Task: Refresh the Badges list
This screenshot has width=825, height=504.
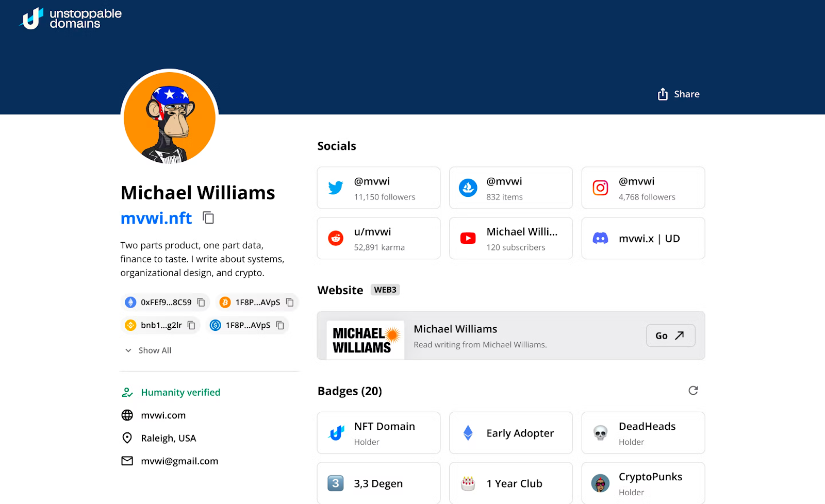Action: [693, 391]
